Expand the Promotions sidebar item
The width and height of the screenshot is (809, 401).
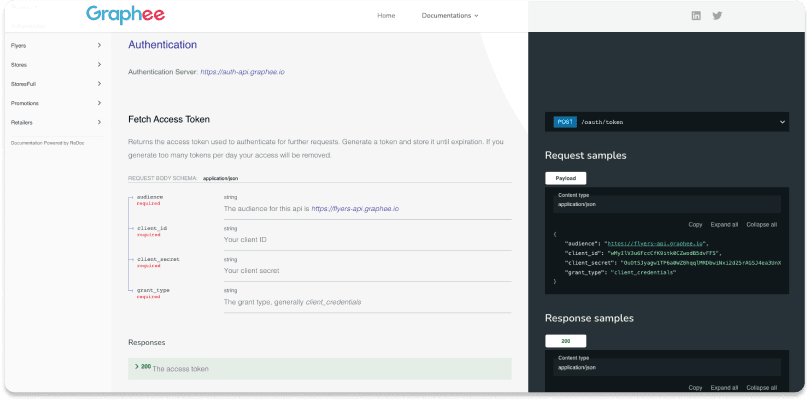coord(56,103)
